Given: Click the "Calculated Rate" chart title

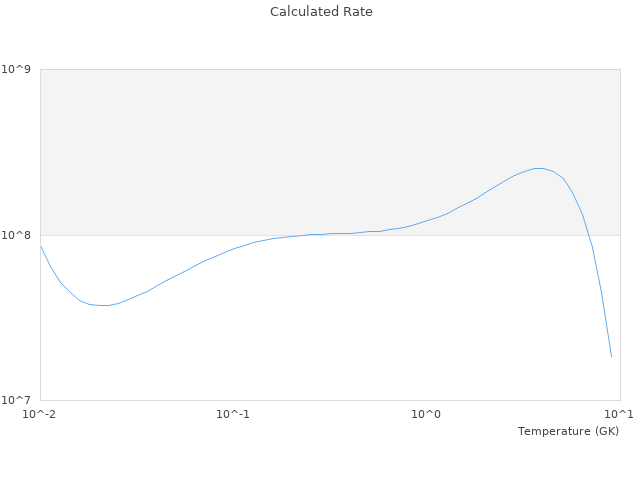Looking at the screenshot, I should click(x=321, y=12).
